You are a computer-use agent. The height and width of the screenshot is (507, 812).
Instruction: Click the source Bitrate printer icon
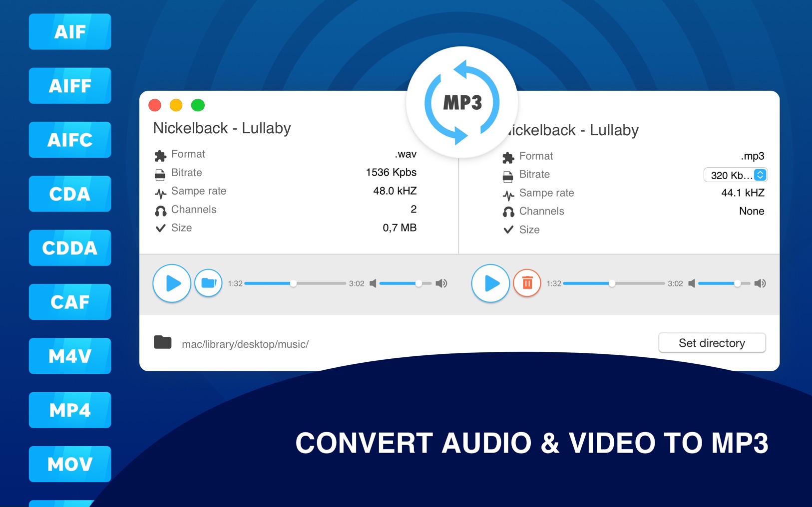160,175
